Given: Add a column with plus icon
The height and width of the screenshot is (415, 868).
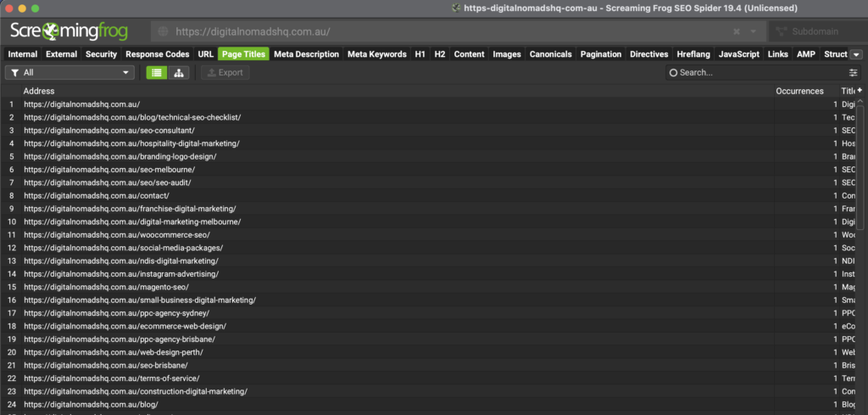Looking at the screenshot, I should coord(860,90).
